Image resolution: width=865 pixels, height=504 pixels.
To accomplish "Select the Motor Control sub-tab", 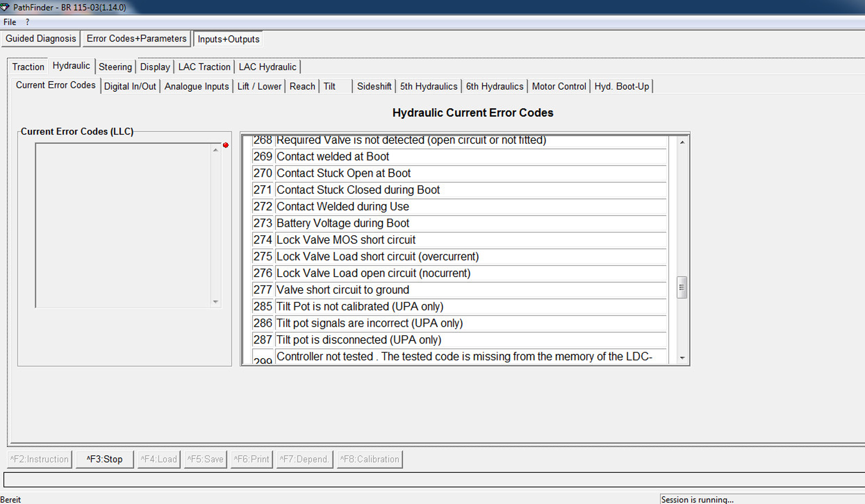I will 559,86.
